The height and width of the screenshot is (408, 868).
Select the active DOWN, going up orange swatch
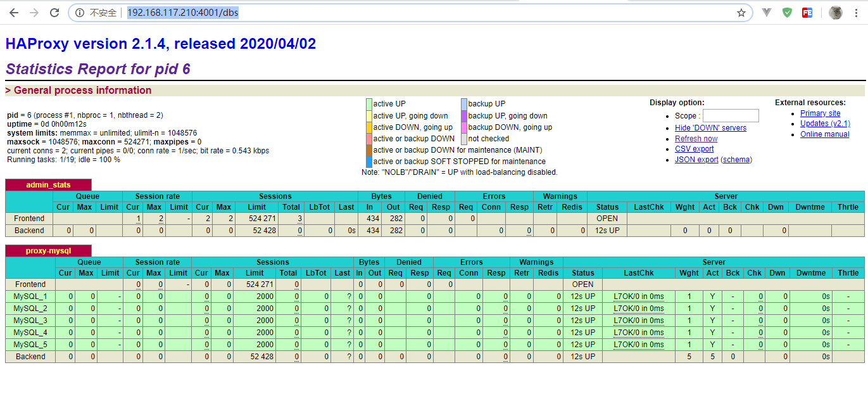[x=369, y=127]
